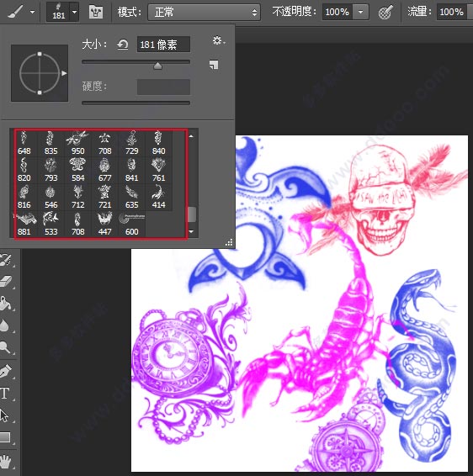Select the Paint Bucket tool

tap(6, 304)
